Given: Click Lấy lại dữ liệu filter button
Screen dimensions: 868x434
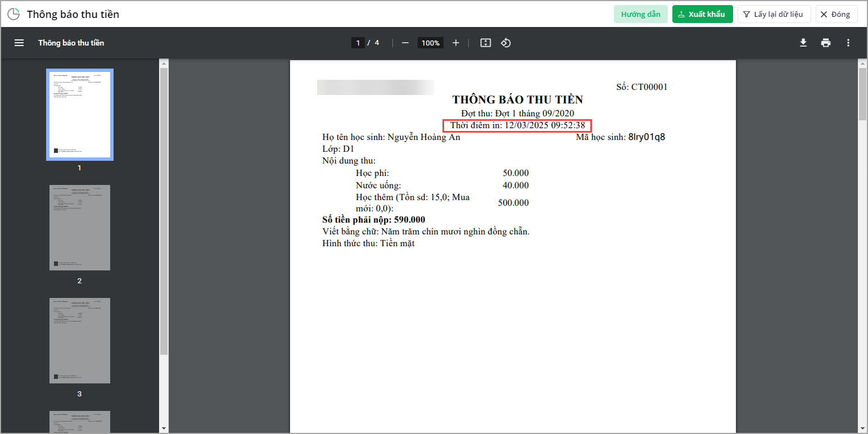Looking at the screenshot, I should click(x=774, y=14).
